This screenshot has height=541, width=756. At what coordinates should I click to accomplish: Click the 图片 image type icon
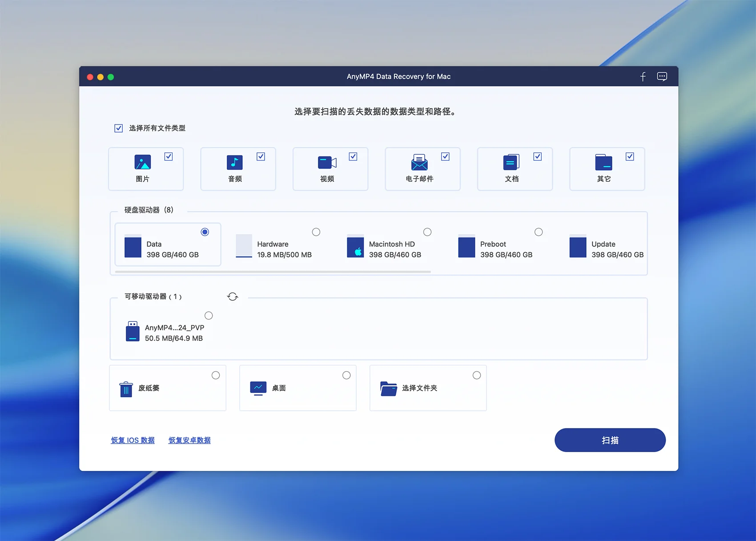[143, 162]
